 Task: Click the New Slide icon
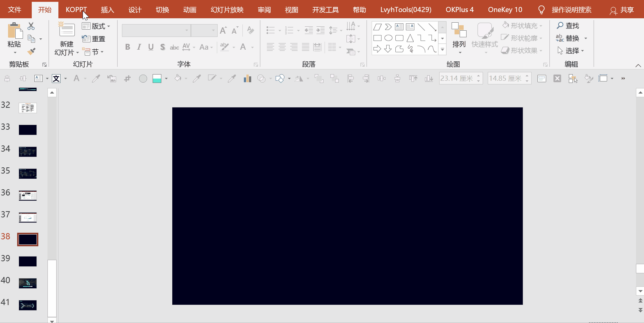point(67,30)
